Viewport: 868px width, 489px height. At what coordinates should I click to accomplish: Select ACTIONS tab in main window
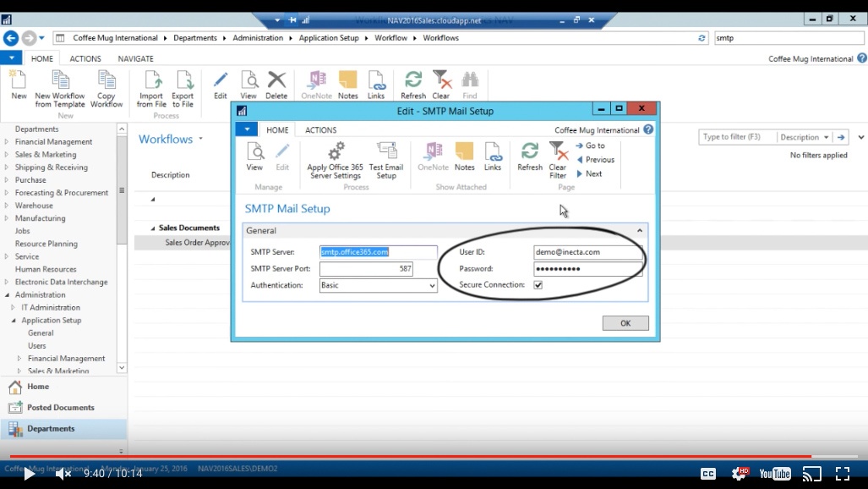pos(85,58)
